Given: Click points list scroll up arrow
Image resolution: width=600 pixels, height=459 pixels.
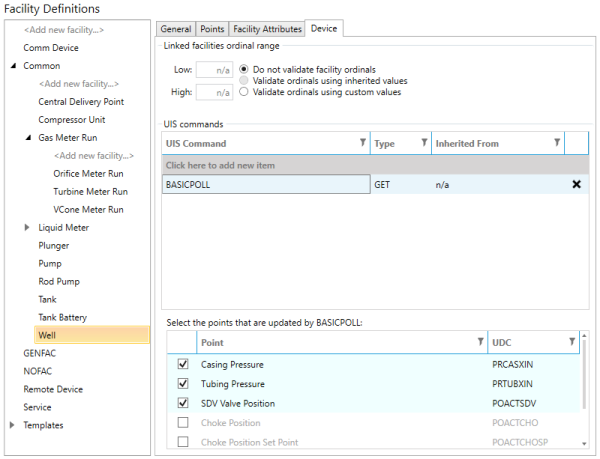Looking at the screenshot, I should pyautogui.click(x=584, y=335).
